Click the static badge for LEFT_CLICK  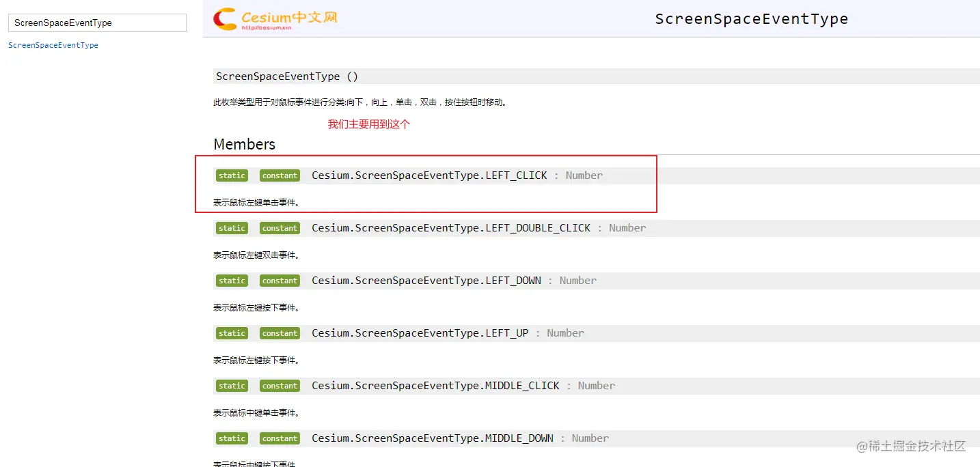point(232,175)
